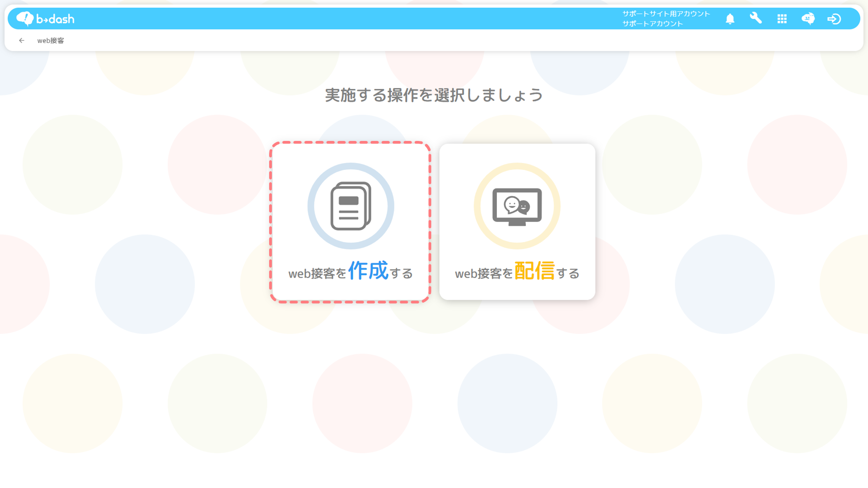Click the logout arrow icon
868x488 pixels.
click(x=834, y=19)
